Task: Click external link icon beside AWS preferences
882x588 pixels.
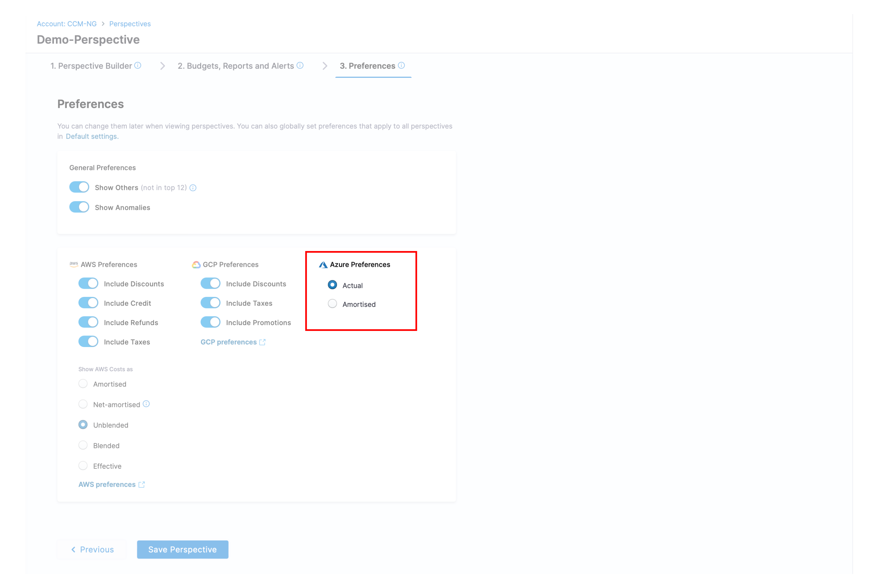Action: point(141,485)
